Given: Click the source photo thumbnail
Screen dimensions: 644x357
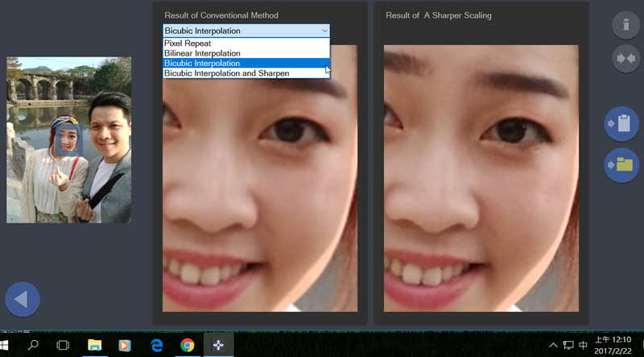Looking at the screenshot, I should coord(68,139).
